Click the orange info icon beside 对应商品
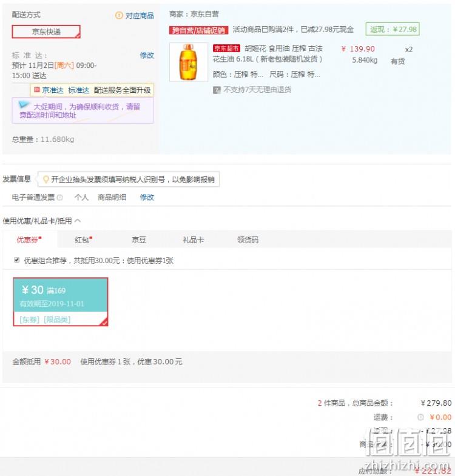Image resolution: width=455 pixels, height=476 pixels. tap(119, 15)
